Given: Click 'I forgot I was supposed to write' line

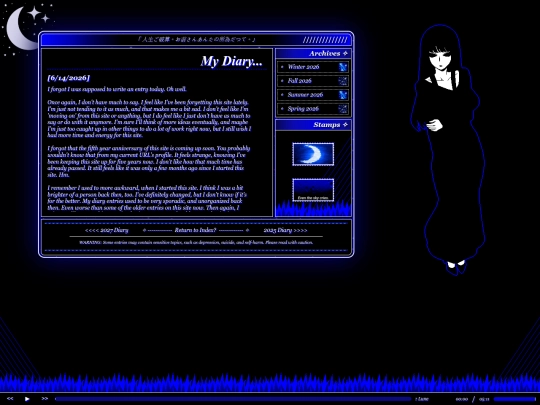Looking at the screenshot, I should click(117, 89).
